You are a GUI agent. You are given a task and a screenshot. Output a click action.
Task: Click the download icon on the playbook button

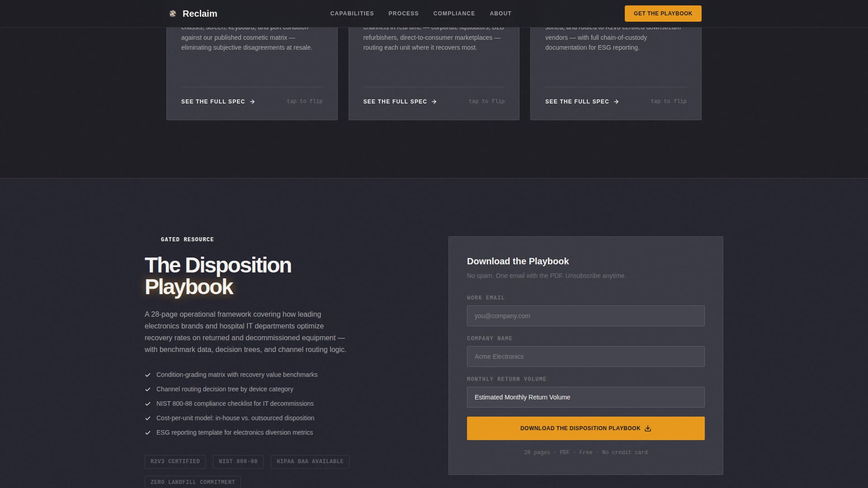pyautogui.click(x=647, y=428)
